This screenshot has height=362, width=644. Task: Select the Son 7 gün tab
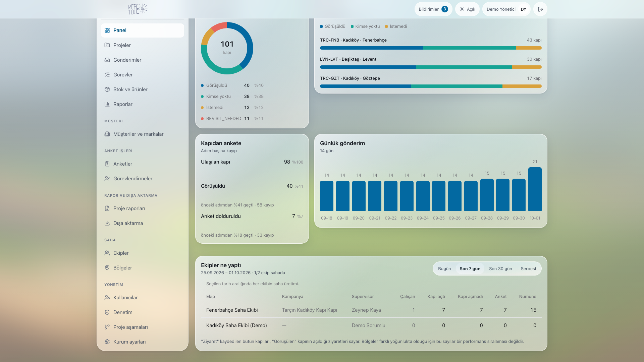(x=470, y=269)
